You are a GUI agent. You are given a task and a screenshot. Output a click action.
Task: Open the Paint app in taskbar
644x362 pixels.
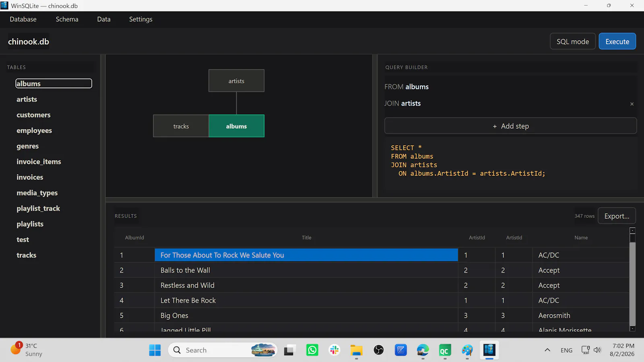467,350
